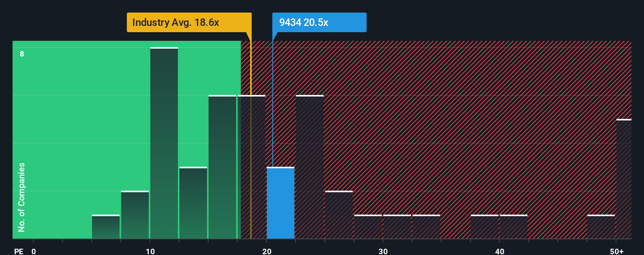This screenshot has height=255, width=644.
Task: Select the green bar between 15 and 17.5
Action: 222,167
